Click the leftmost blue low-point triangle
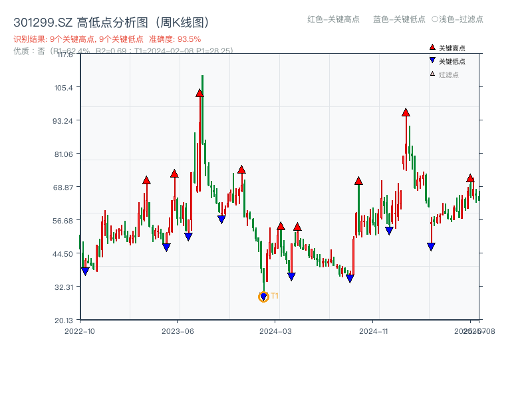 (x=85, y=271)
